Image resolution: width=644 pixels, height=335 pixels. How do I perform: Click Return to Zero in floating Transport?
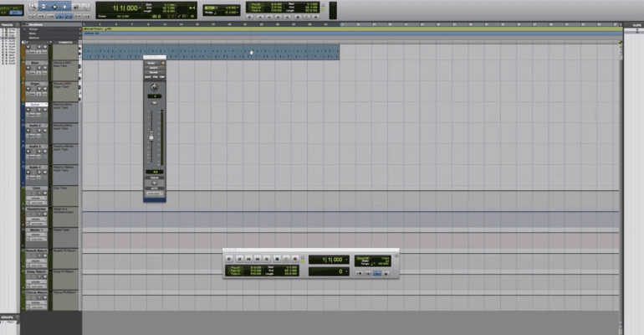[x=239, y=259]
